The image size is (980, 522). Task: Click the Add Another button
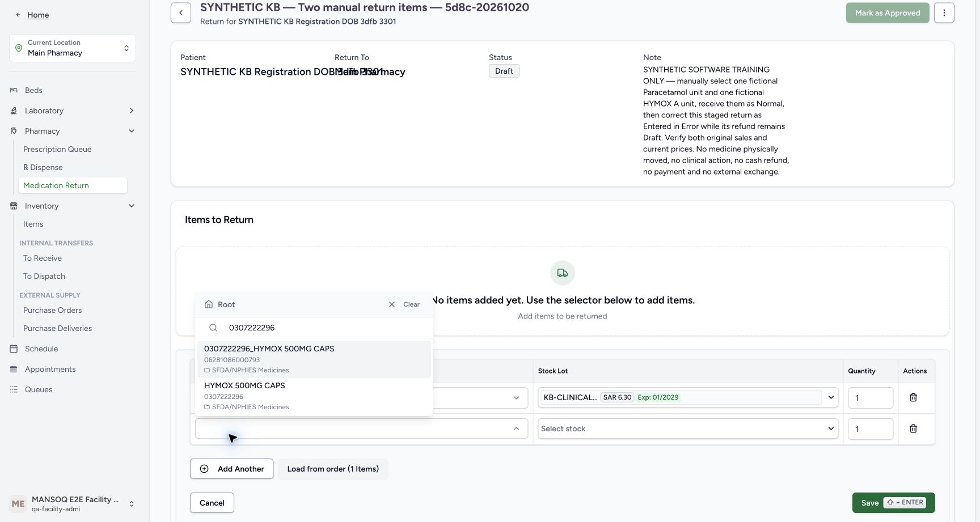click(x=231, y=469)
